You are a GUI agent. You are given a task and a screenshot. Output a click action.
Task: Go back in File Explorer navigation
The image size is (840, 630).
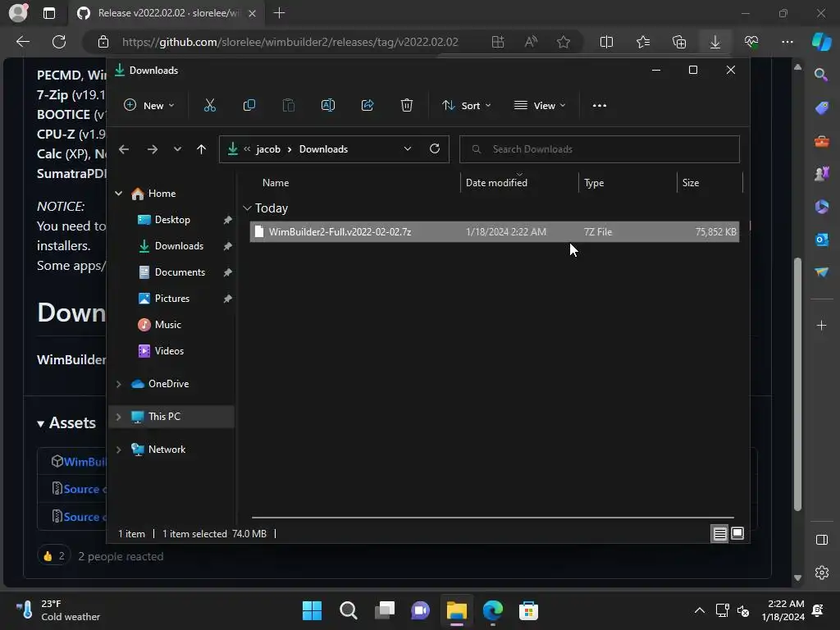(124, 149)
